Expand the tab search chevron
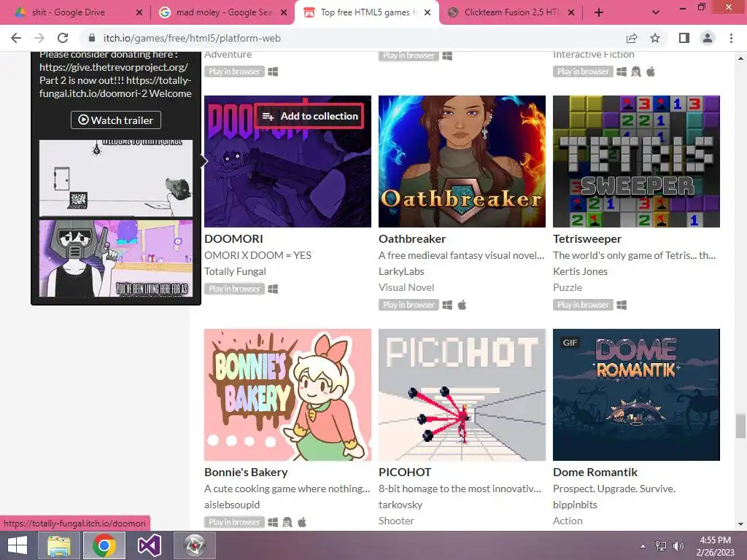Viewport: 747px width, 560px height. (x=656, y=13)
